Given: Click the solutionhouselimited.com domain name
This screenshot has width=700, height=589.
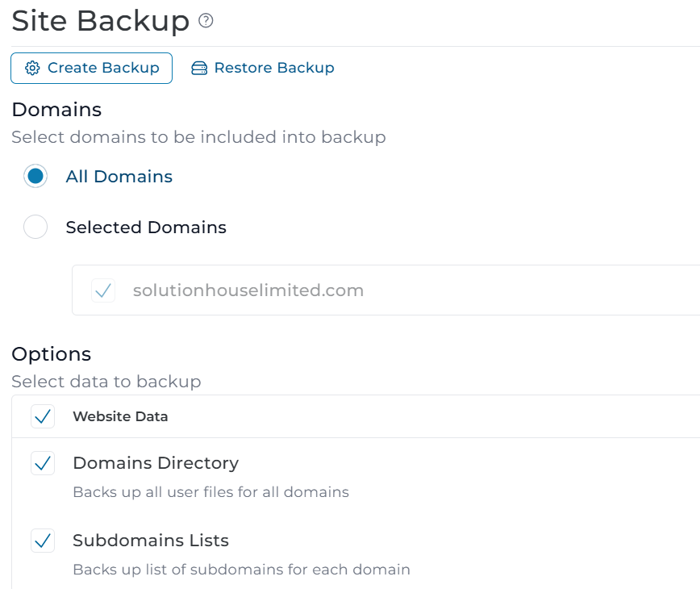Looking at the screenshot, I should [x=248, y=290].
